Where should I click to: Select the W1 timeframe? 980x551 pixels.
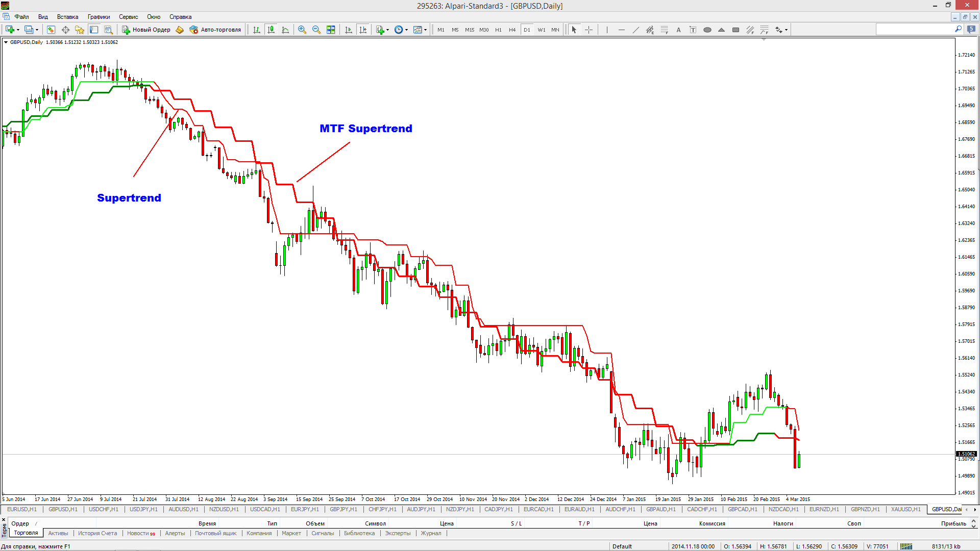click(542, 30)
